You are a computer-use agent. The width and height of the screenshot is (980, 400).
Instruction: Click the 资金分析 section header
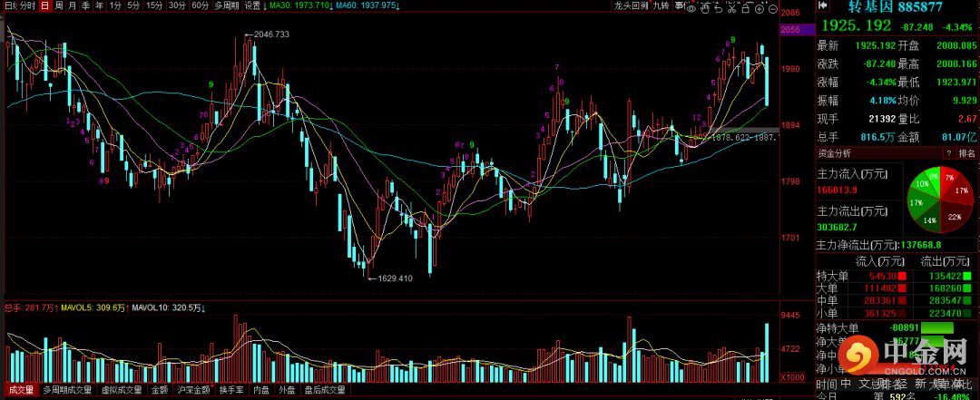point(835,152)
